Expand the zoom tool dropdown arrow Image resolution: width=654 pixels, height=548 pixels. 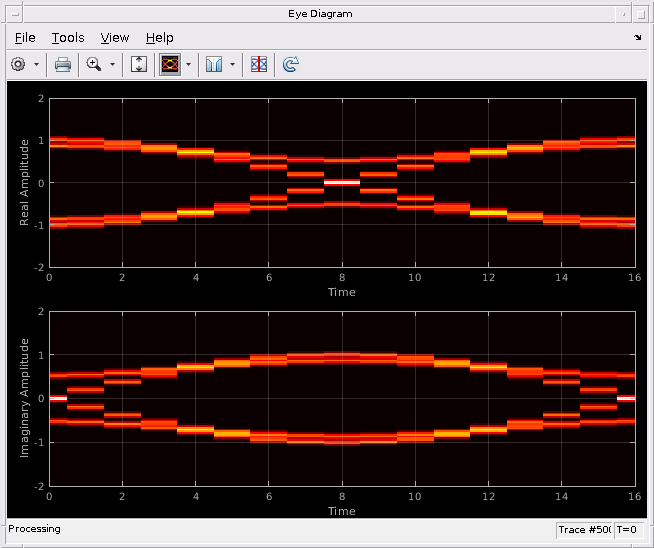(112, 64)
